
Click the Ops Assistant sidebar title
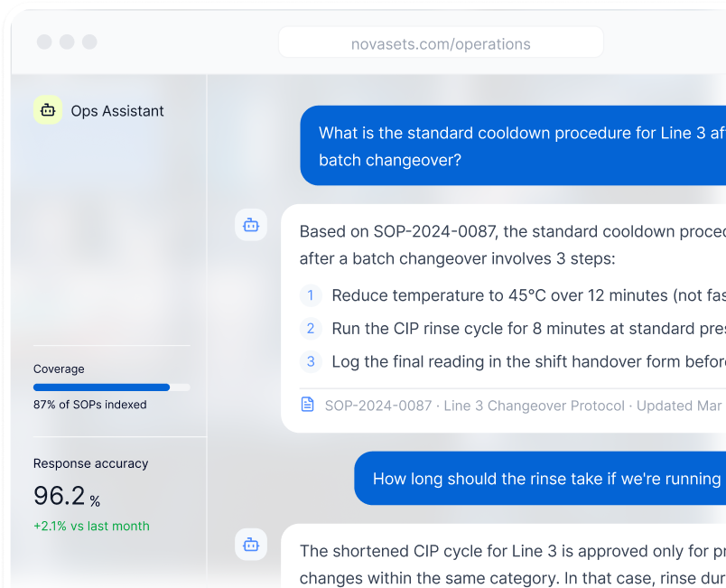coord(117,111)
